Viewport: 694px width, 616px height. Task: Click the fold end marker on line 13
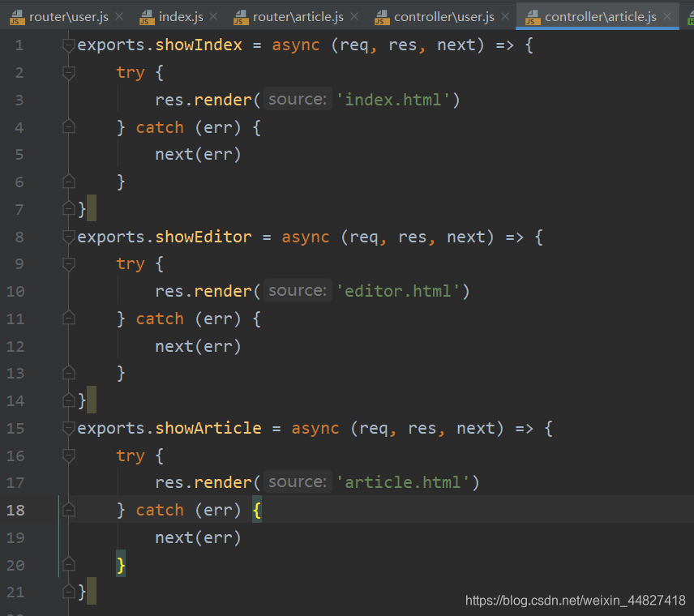pyautogui.click(x=69, y=373)
